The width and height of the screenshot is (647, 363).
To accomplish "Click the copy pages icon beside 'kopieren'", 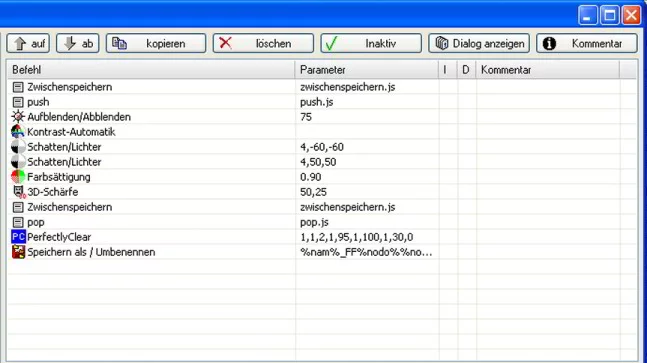I will pyautogui.click(x=119, y=43).
